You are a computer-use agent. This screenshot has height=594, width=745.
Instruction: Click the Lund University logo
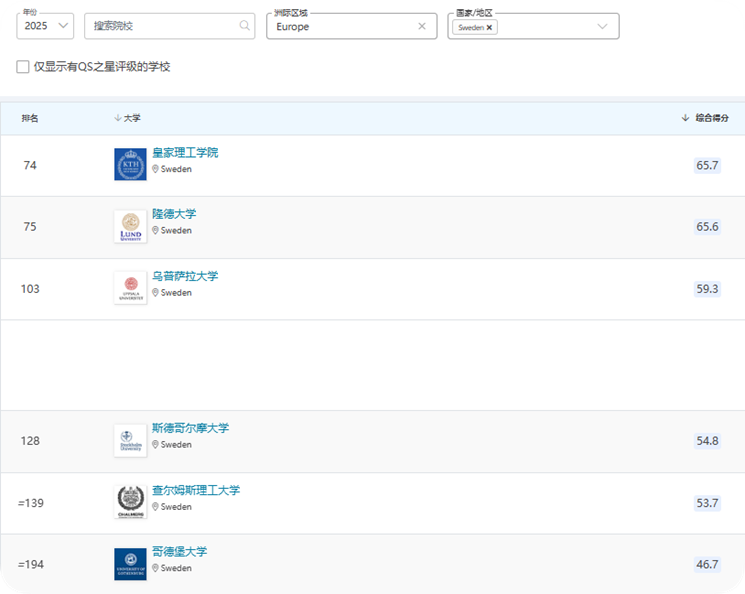130,226
